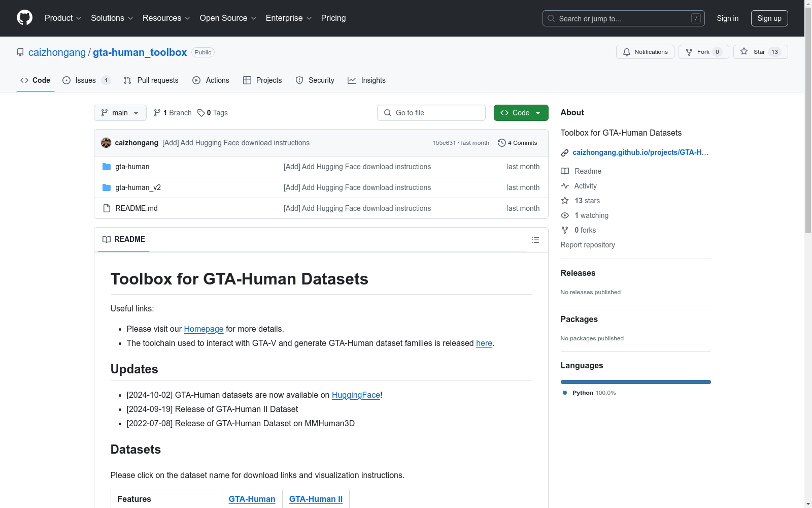Viewport: 812px width, 508px height.
Task: Expand the Product menu
Action: click(x=63, y=18)
